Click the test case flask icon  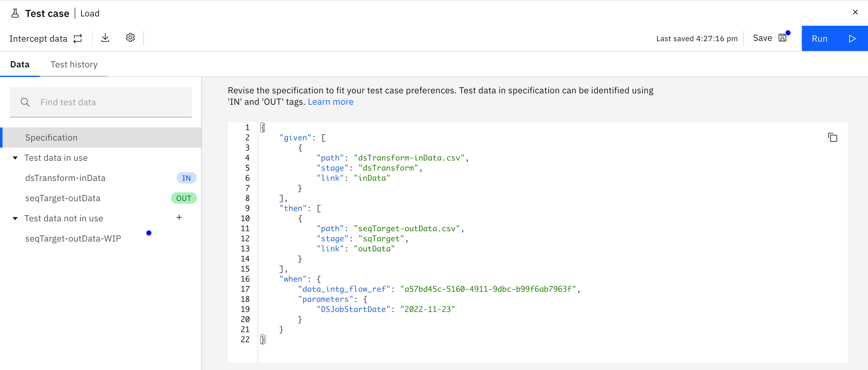[x=15, y=13]
